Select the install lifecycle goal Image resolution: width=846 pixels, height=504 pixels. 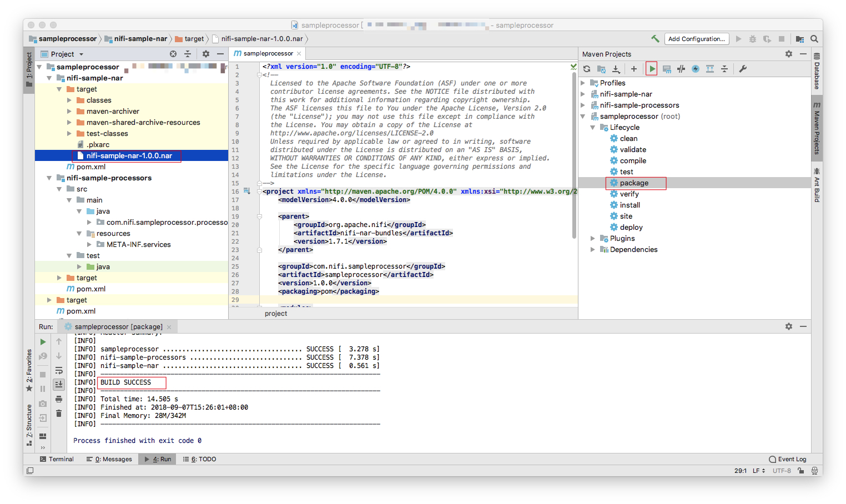(x=630, y=205)
